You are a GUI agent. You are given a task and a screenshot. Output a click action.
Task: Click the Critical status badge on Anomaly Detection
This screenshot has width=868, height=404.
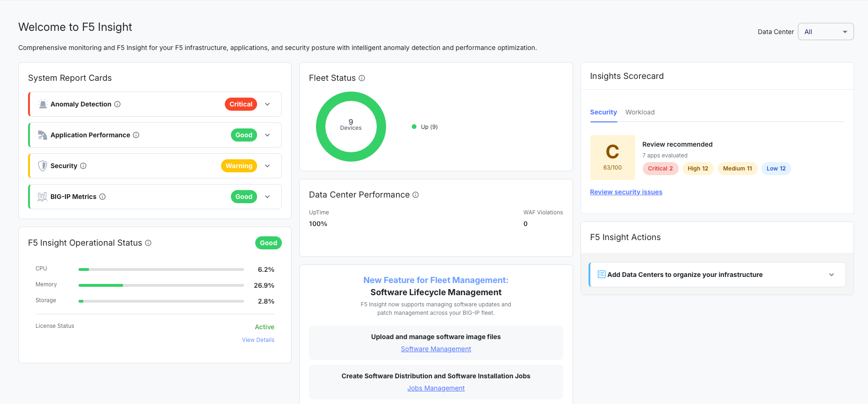[241, 104]
